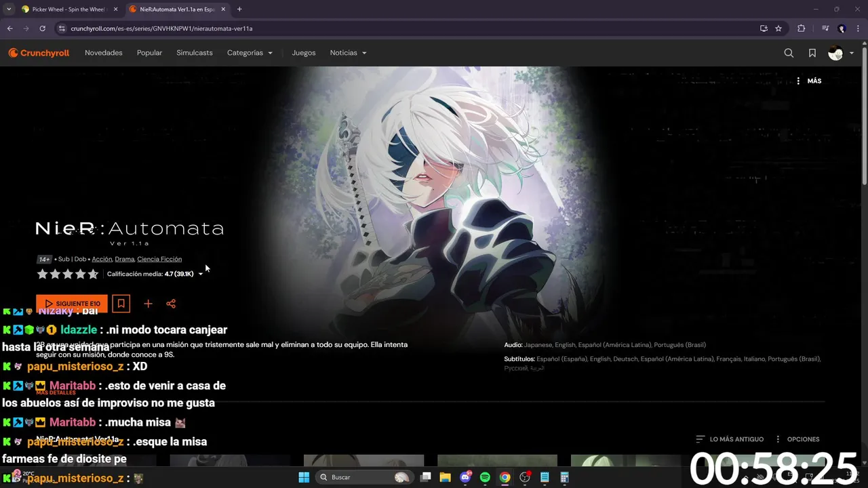Viewport: 868px width, 488px height.
Task: Open Task View on taskbar
Action: pos(426,477)
